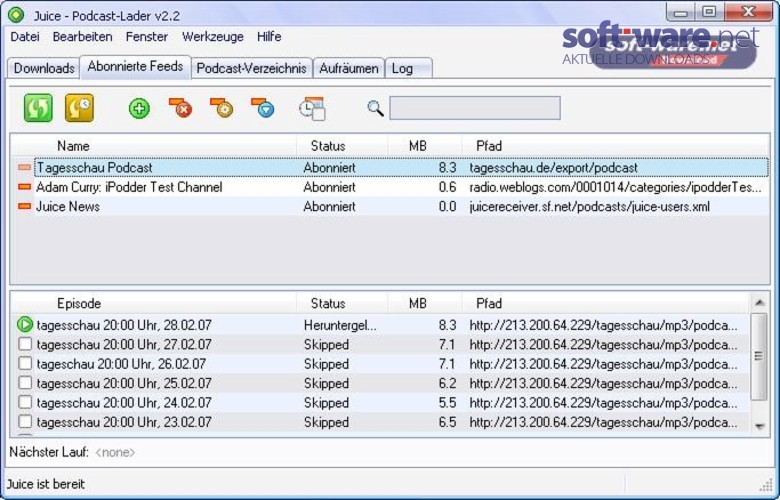Check the box for episode 27.02.07

pyautogui.click(x=25, y=344)
